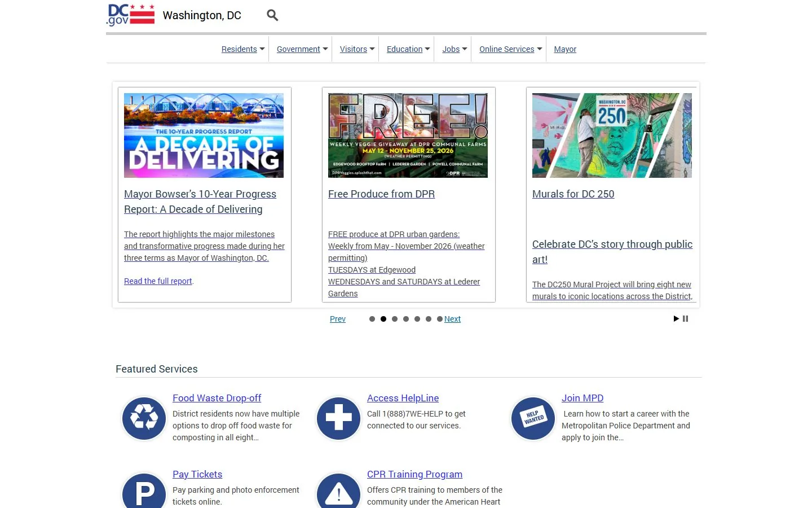812x508 pixels.
Task: Select the fourth carousel page dot
Action: pyautogui.click(x=406, y=319)
